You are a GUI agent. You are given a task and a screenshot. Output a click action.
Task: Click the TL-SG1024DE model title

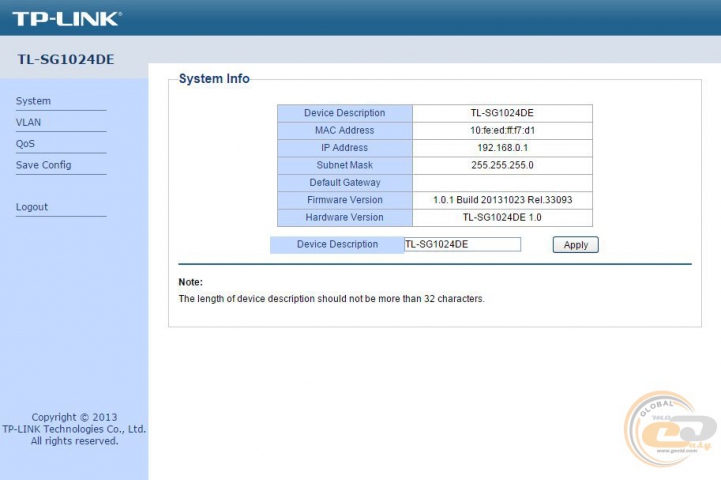click(x=66, y=59)
